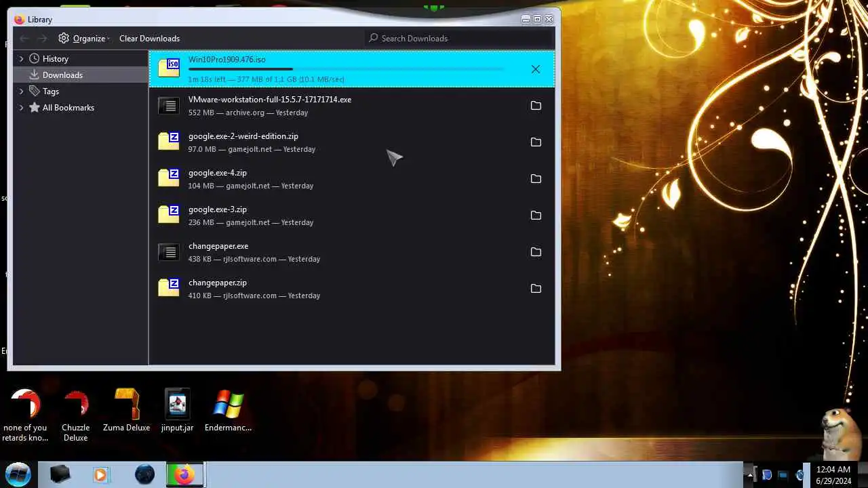
Task: Select All Bookmarks in the sidebar
Action: 81,108
